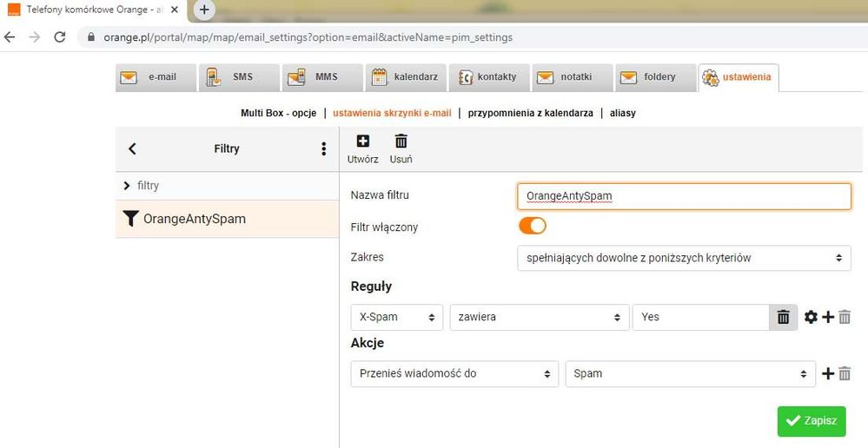Delete the action using gray trash icon in Akcje

tap(845, 373)
